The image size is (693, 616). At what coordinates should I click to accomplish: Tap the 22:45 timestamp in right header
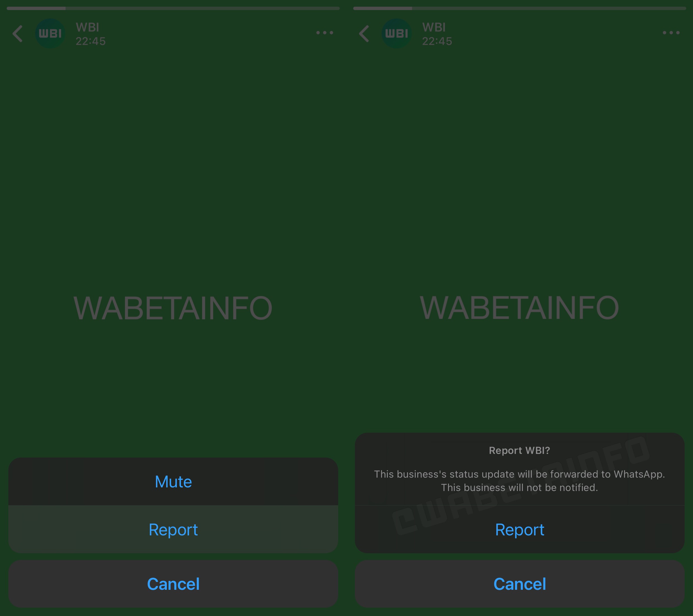point(437,41)
